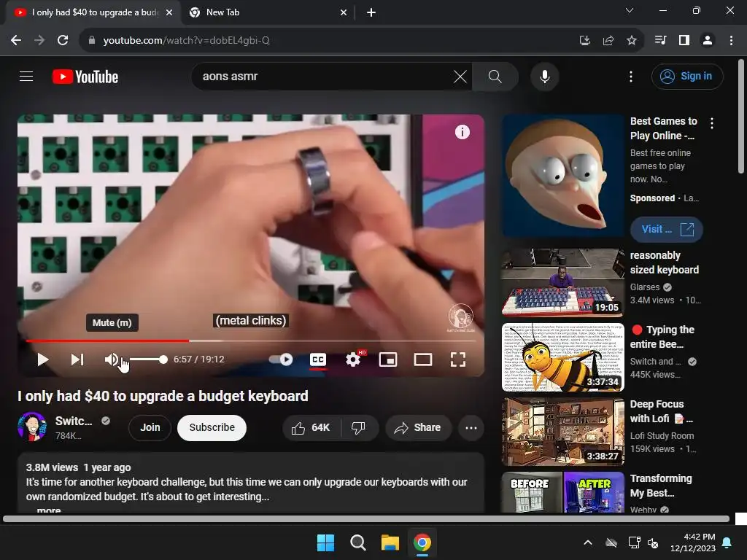Share this video
Screen dimensions: 747x560
tap(417, 427)
